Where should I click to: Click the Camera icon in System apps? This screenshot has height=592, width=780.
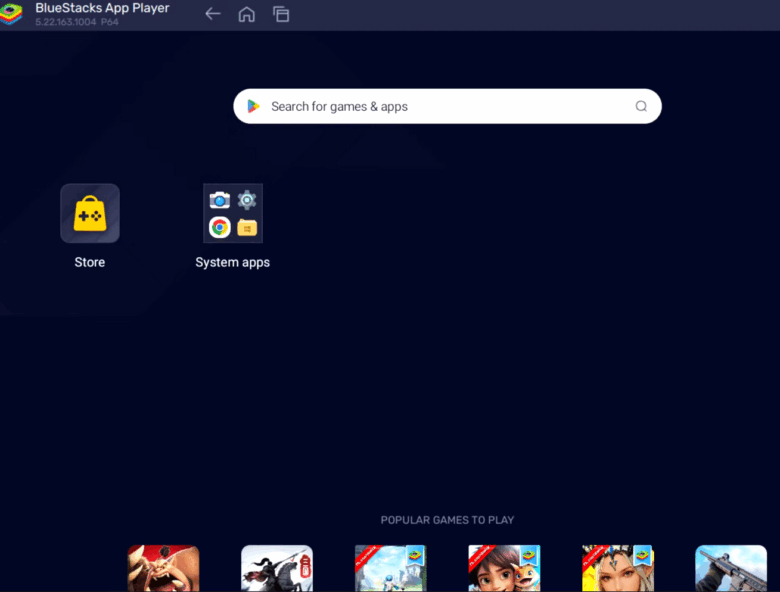coord(220,200)
